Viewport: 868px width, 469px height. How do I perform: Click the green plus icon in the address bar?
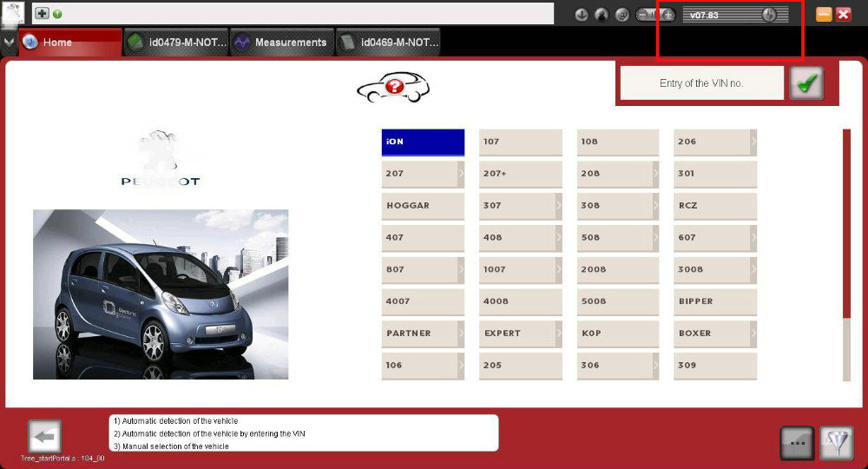pos(43,13)
